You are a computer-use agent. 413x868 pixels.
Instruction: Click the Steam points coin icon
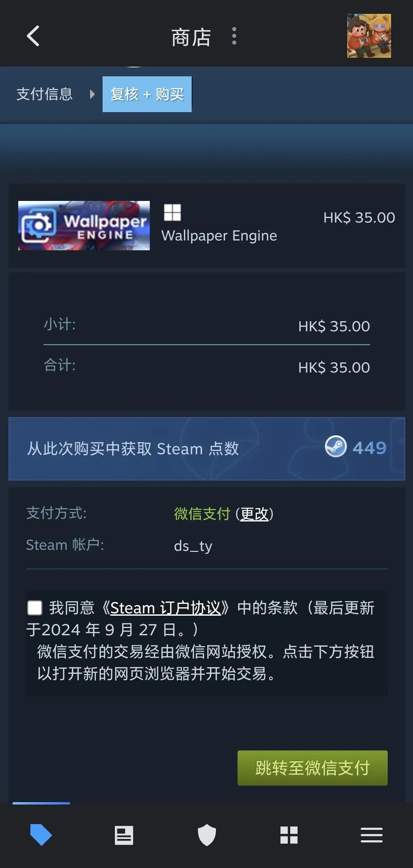[336, 446]
